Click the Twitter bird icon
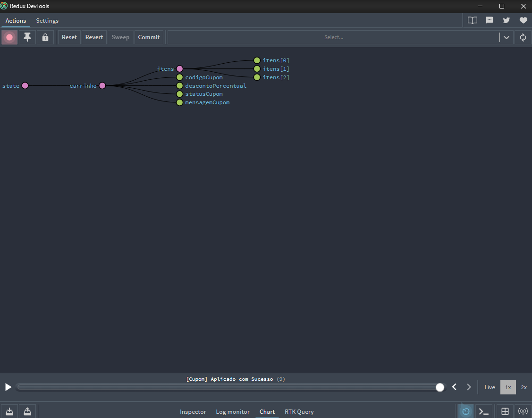 pyautogui.click(x=506, y=20)
